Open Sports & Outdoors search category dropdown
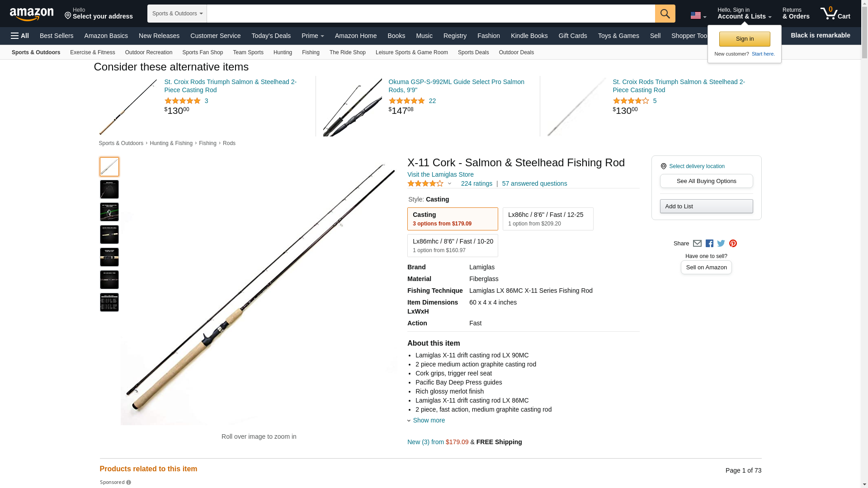 point(177,14)
